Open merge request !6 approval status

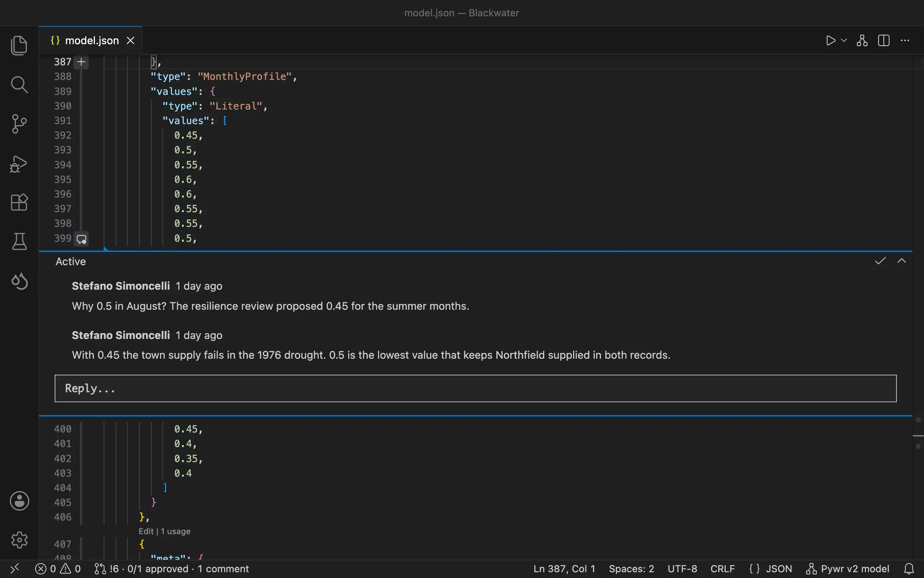click(172, 569)
